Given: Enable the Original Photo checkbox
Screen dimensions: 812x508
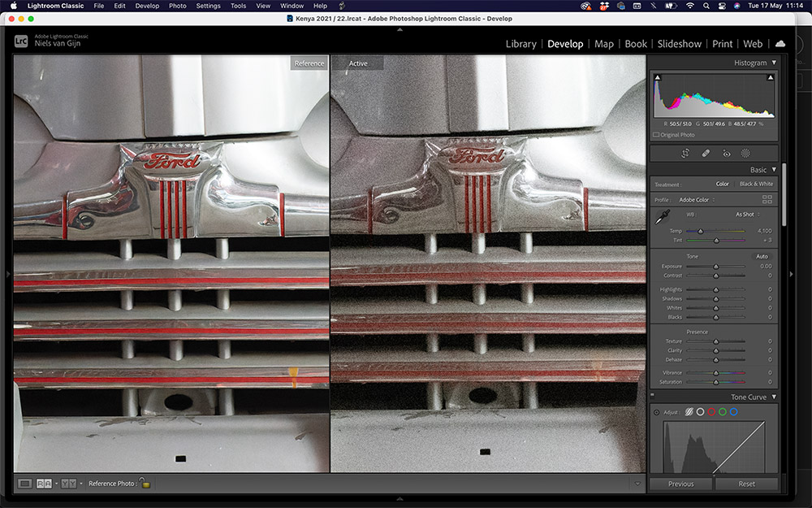Looking at the screenshot, I should tap(656, 135).
